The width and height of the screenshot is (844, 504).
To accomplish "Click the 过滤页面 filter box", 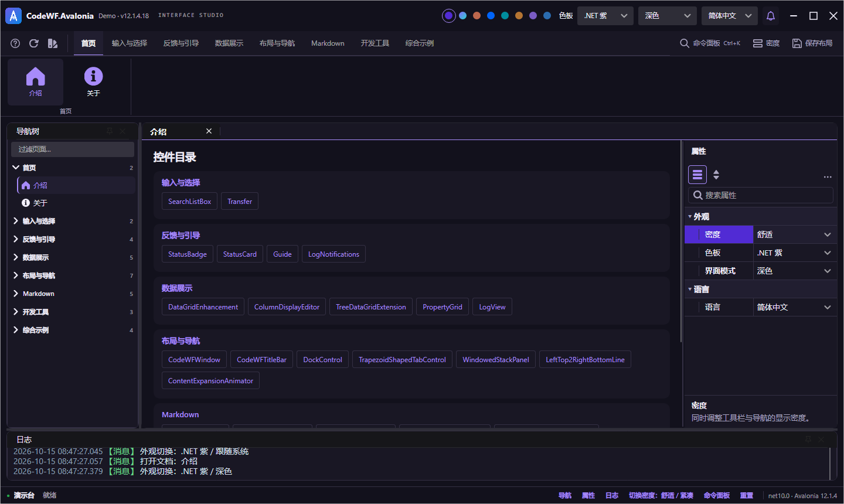I will click(x=73, y=149).
